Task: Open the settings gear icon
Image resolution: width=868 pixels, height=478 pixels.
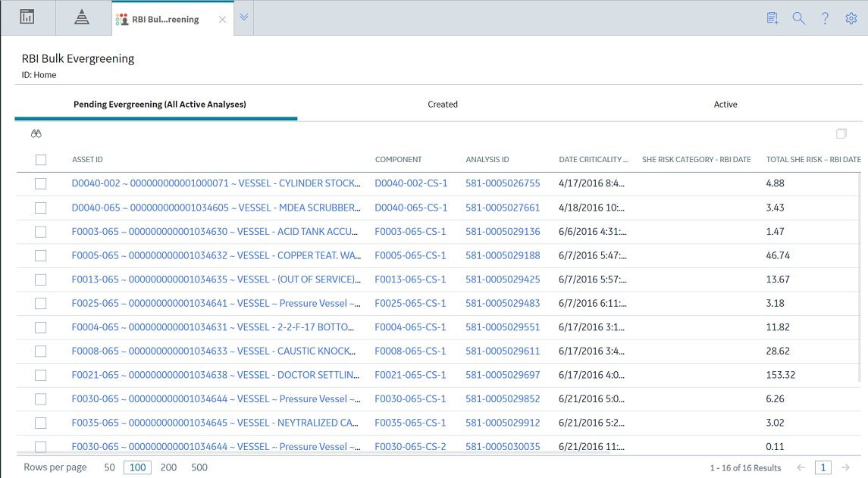Action: (851, 18)
